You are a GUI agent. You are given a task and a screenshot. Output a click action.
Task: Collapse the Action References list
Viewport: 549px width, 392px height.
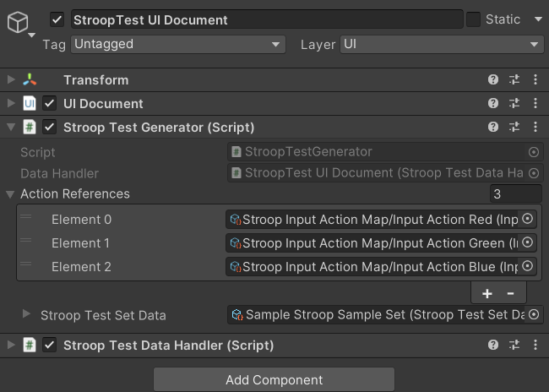click(10, 194)
